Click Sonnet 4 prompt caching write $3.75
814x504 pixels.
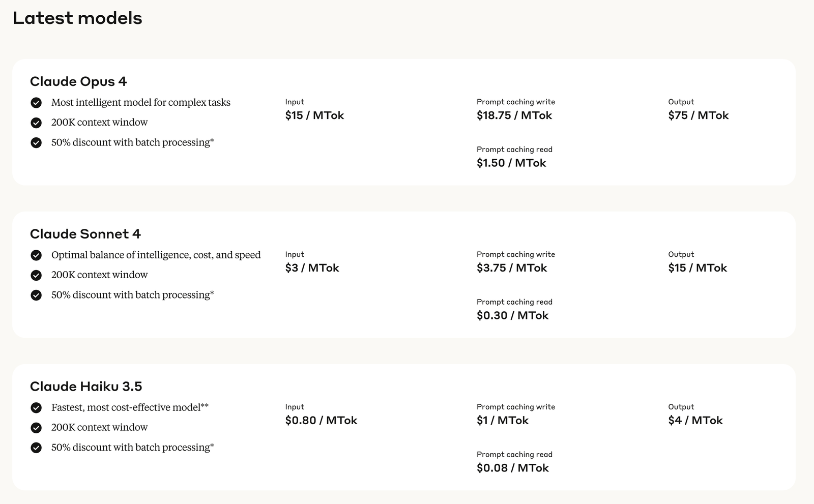tap(512, 268)
